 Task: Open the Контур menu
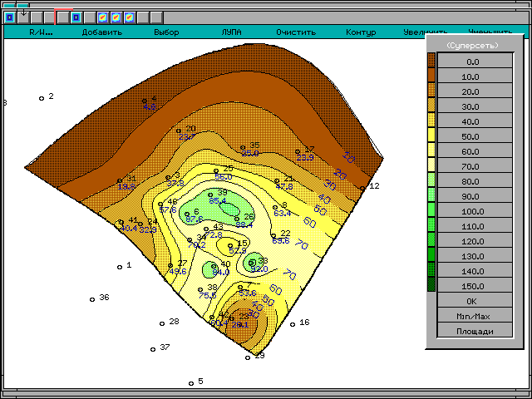tap(361, 32)
